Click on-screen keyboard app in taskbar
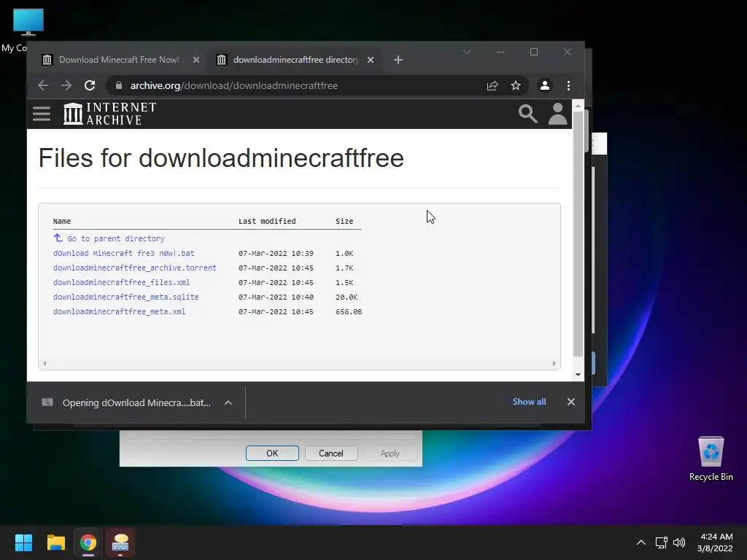Viewport: 747px width, 560px height. [120, 542]
